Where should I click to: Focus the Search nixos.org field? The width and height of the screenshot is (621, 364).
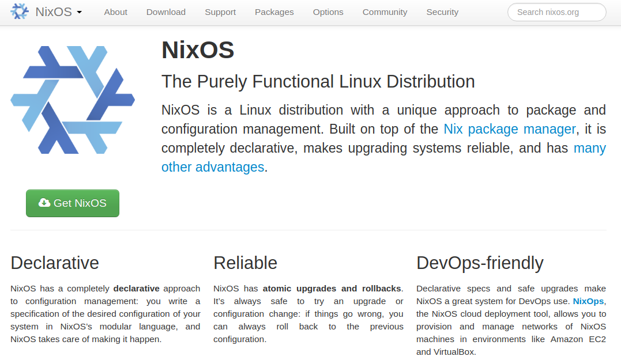(x=557, y=12)
